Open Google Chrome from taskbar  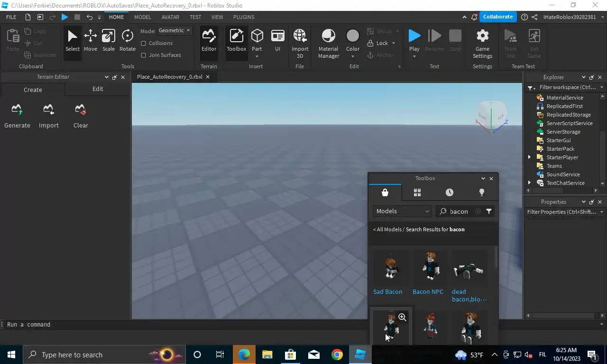[337, 355]
